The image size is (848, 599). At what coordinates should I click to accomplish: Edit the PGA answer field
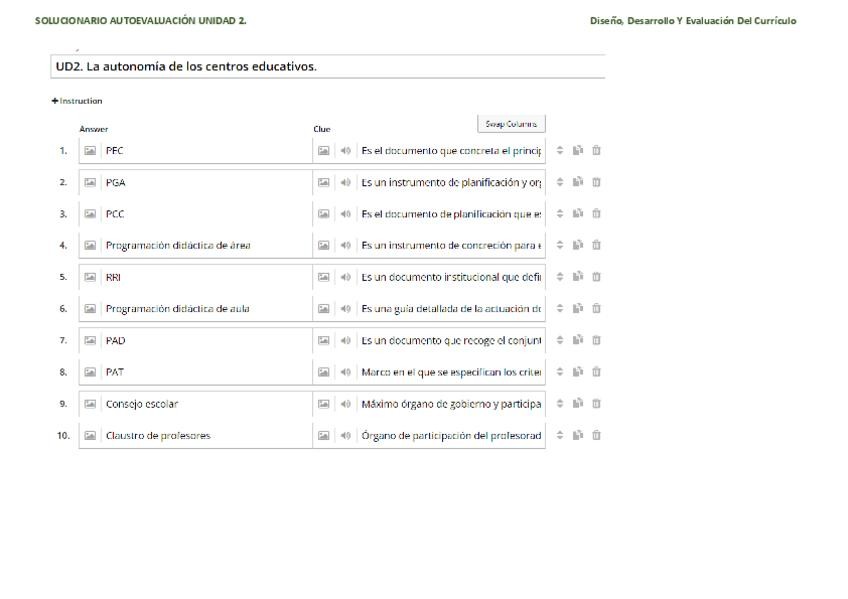[205, 183]
